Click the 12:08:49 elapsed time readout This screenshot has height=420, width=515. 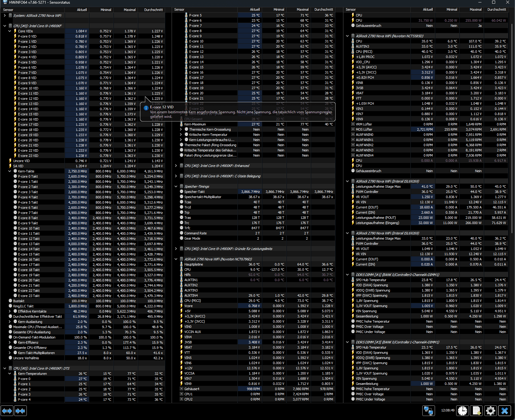pos(448,410)
